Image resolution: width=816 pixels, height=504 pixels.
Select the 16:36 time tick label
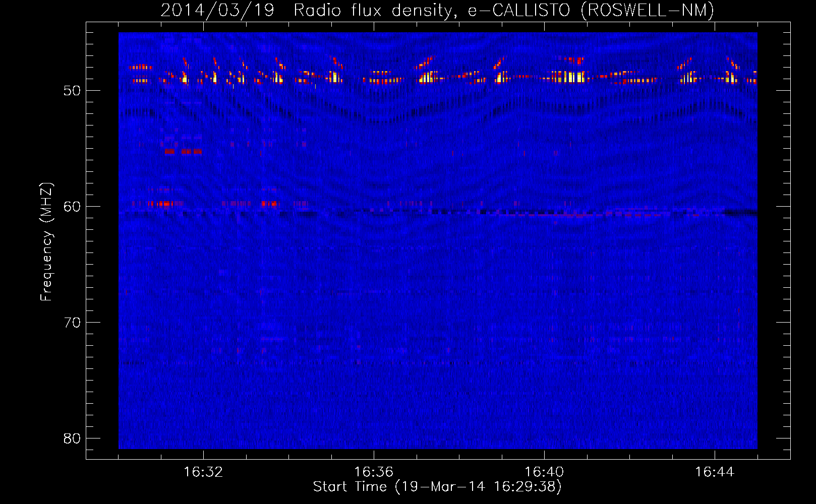point(374,472)
